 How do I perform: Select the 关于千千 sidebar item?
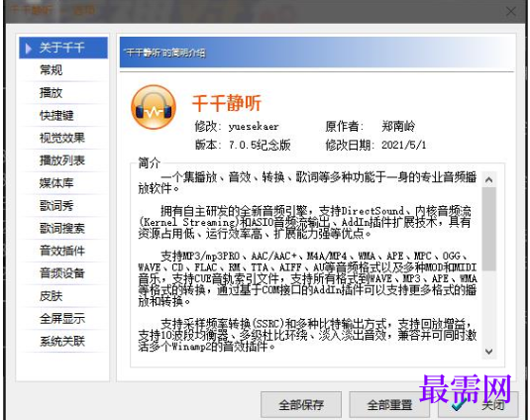(x=63, y=48)
